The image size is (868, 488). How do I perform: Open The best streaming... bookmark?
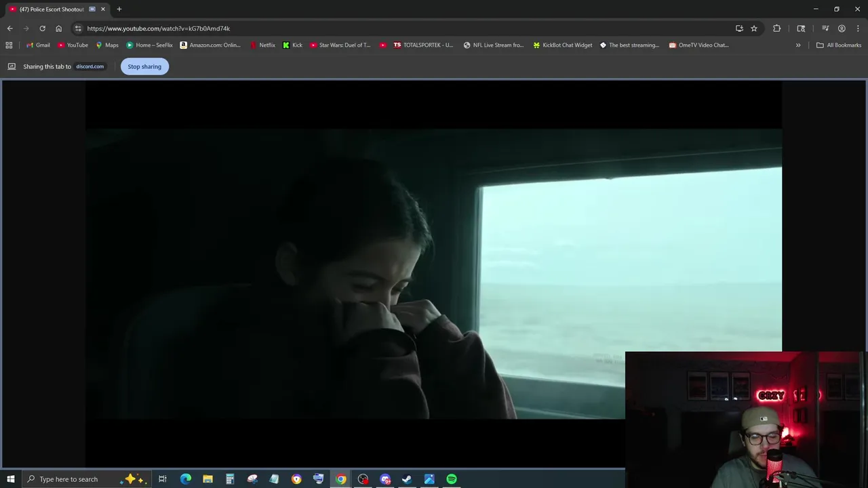[x=630, y=45]
